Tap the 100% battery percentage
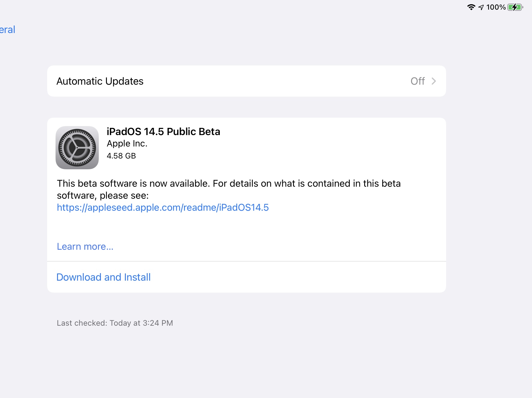This screenshot has width=532, height=398. (496, 7)
